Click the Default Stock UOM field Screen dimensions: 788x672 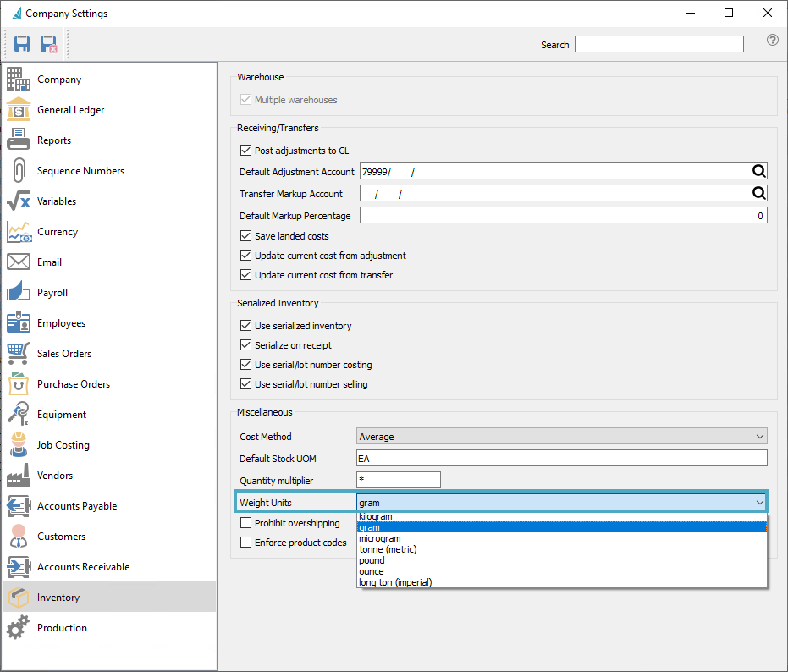(561, 459)
